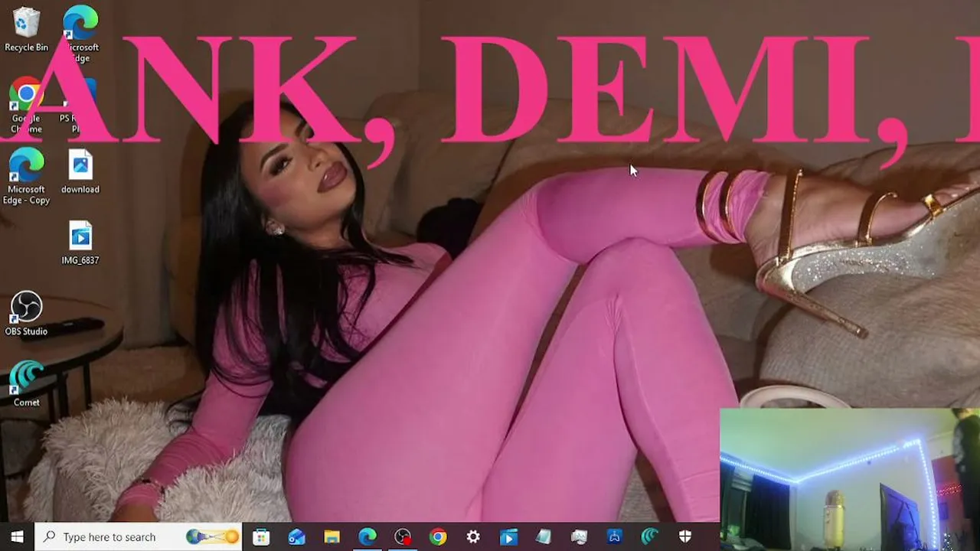Open Windows Security shield in the taskbar
Screen dimensions: 980x551
685,536
